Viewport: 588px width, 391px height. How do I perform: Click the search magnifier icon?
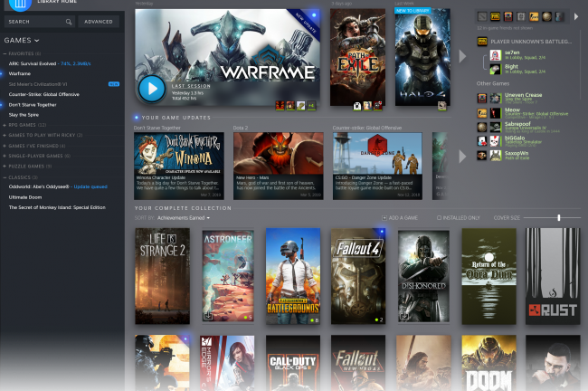(69, 22)
